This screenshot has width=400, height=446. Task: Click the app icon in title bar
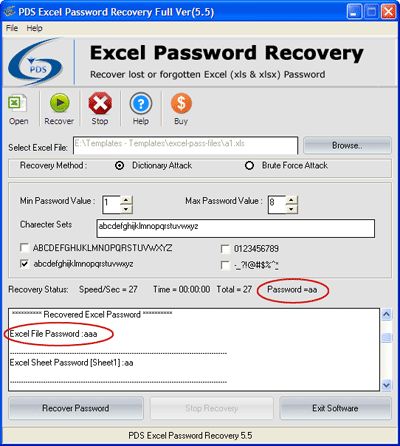click(9, 12)
